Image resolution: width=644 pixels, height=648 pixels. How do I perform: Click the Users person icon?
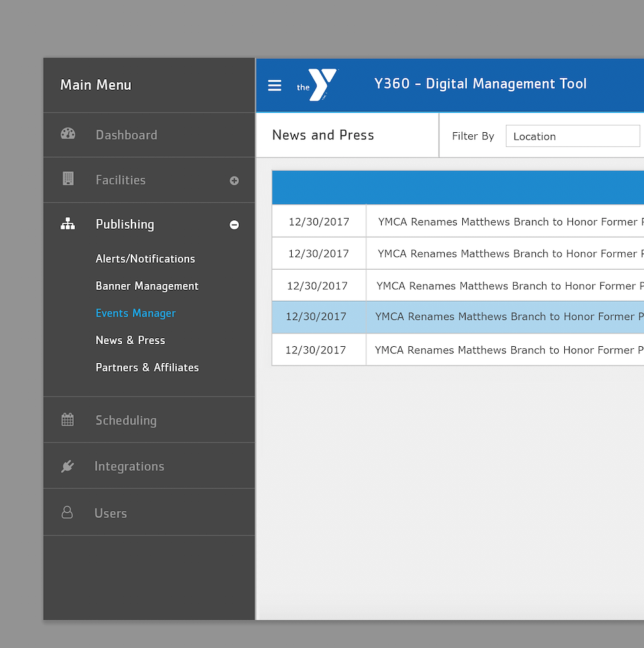(x=67, y=512)
